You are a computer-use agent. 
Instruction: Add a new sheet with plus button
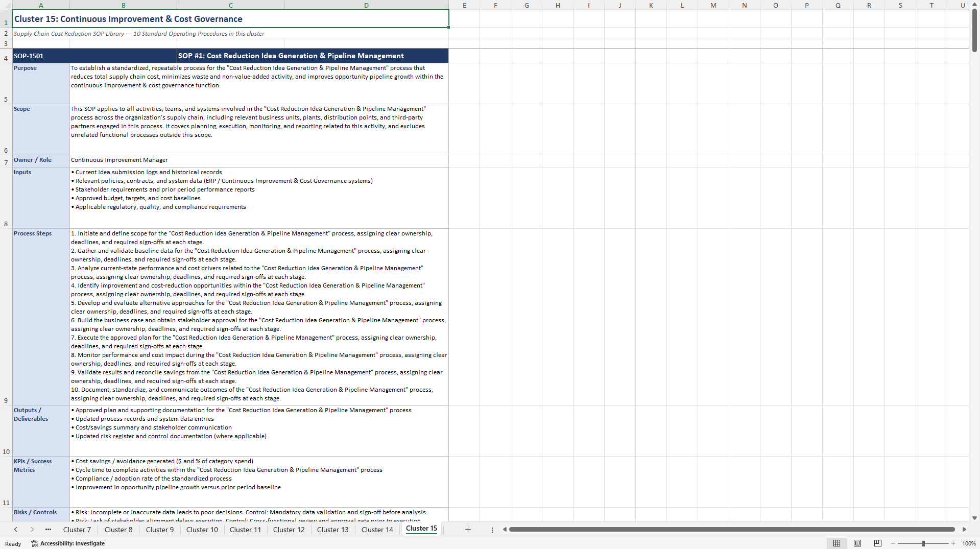468,530
